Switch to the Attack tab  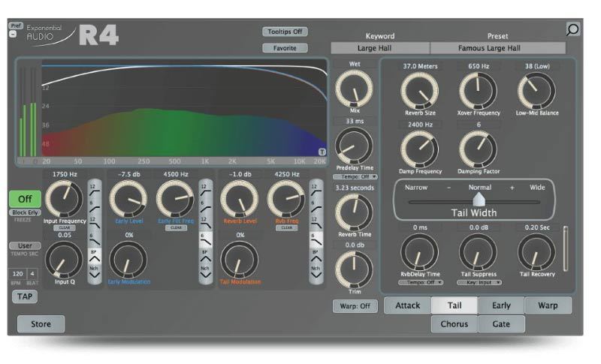coord(407,305)
